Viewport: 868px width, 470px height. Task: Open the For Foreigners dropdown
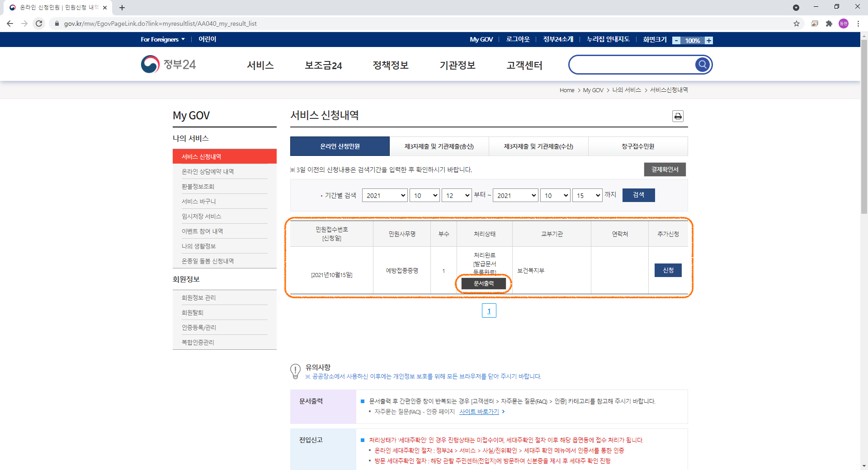163,39
